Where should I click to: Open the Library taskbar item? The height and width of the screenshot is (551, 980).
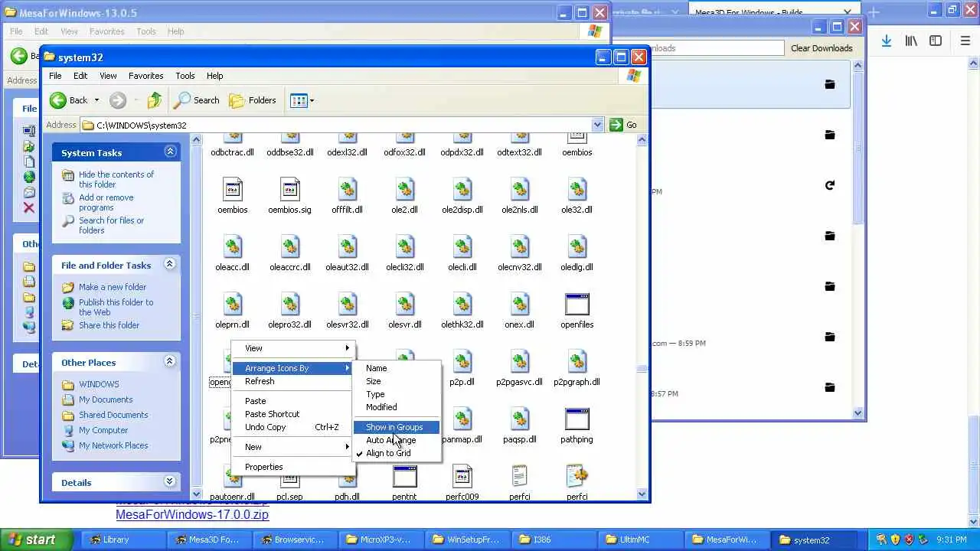click(x=122, y=540)
